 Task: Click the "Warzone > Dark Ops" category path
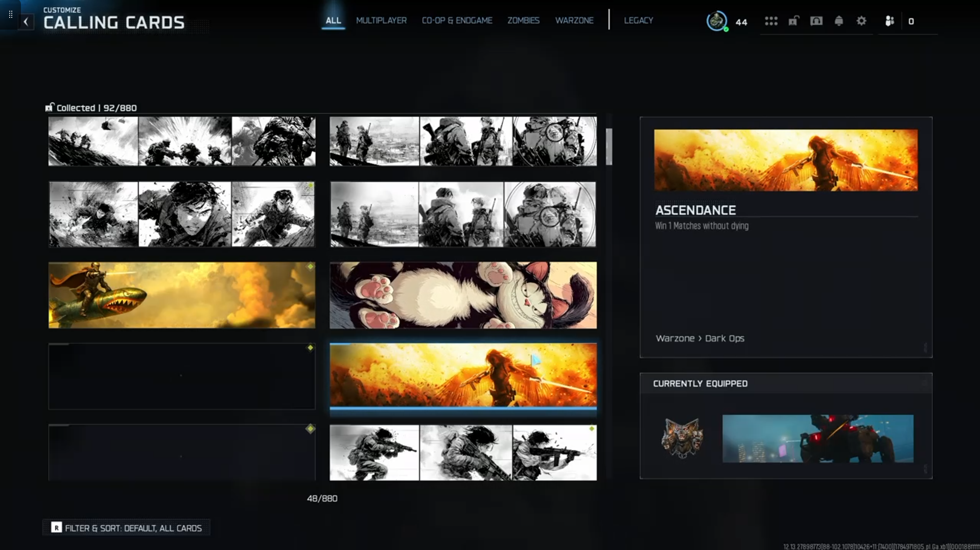pos(700,338)
